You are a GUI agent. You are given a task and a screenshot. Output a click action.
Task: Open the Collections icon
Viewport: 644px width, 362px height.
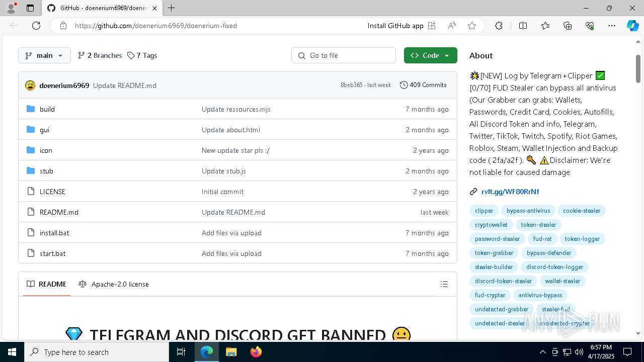(x=568, y=26)
